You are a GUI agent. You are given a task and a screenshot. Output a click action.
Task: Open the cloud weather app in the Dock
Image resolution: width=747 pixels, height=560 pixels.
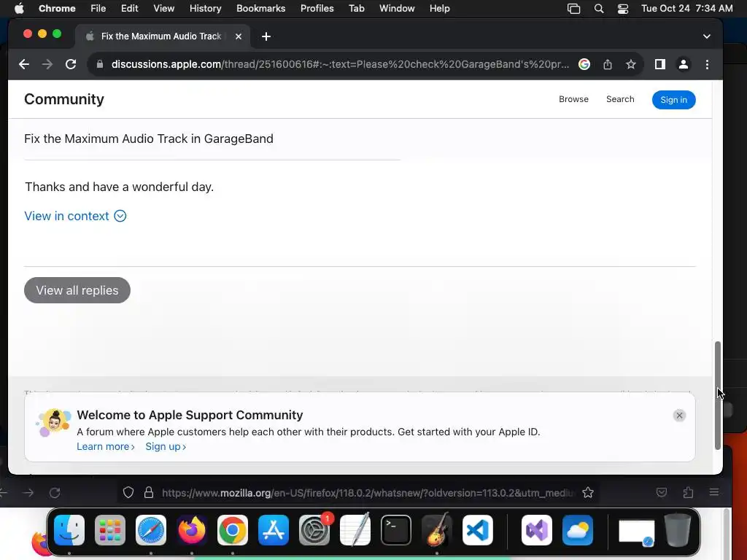coord(578,530)
